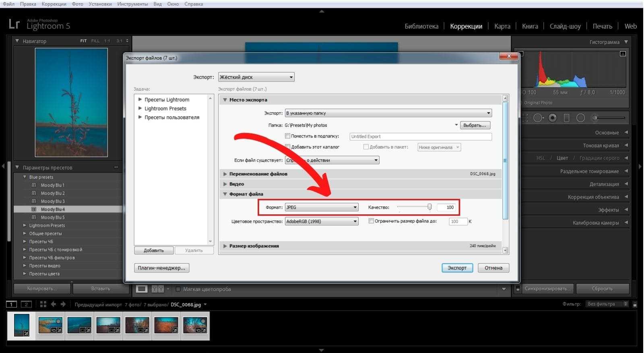Click the 'Плагин-менеджер...' button
644x353 pixels.
161,268
